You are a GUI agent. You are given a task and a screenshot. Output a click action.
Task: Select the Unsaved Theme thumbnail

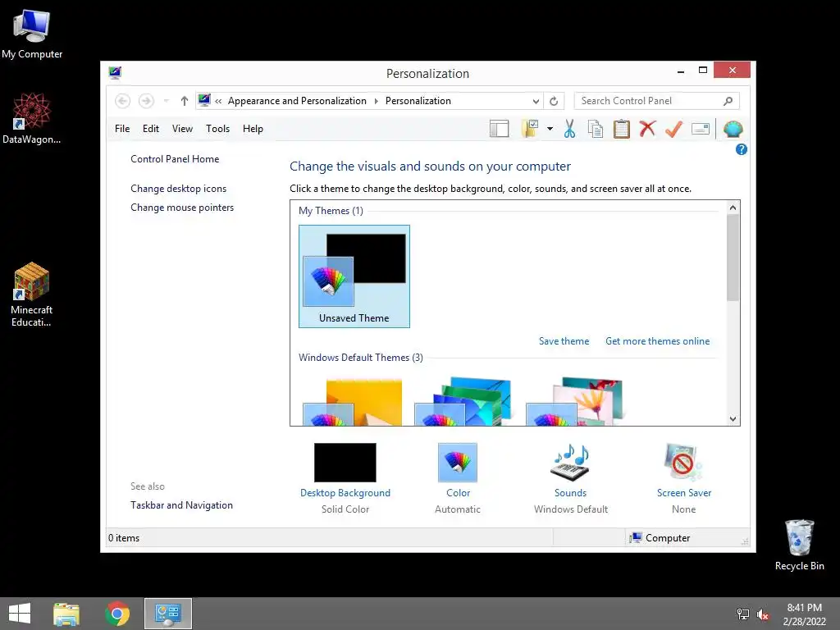click(x=354, y=276)
